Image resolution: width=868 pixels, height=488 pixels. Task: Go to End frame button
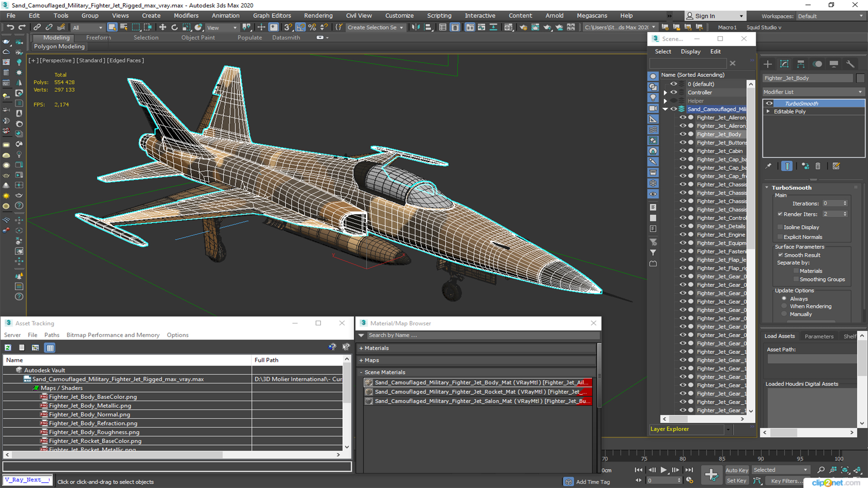(x=689, y=470)
